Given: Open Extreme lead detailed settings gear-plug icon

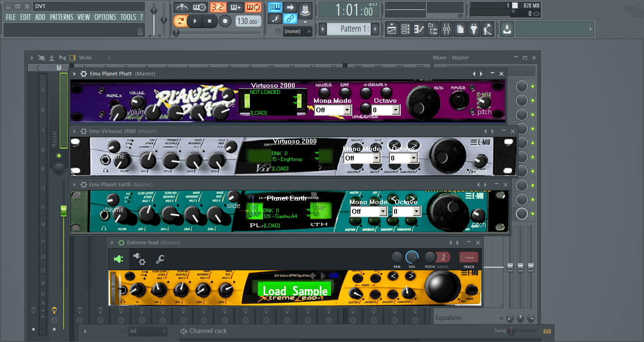Looking at the screenshot, I should tap(139, 259).
